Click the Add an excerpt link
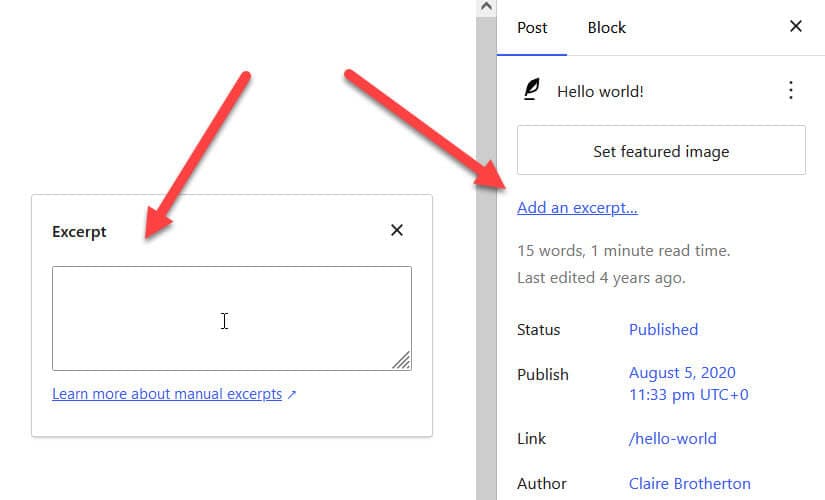Screen dimensions: 825x500 (x=577, y=208)
